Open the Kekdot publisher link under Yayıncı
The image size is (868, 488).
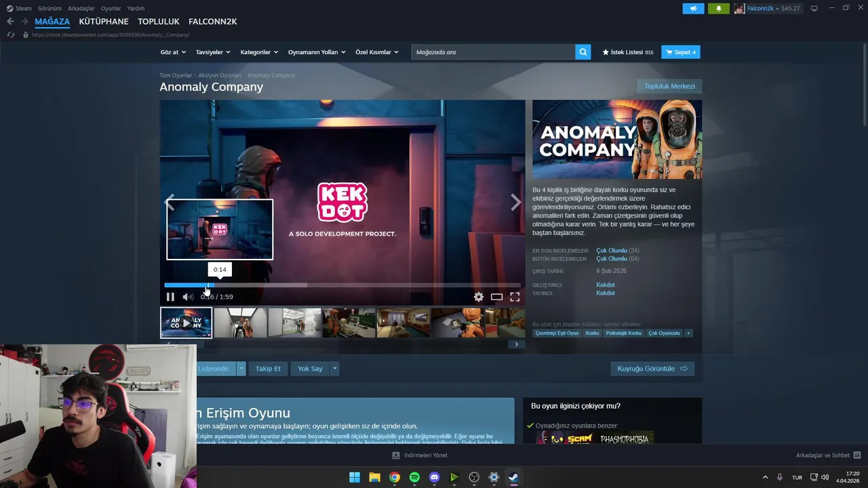click(606, 293)
